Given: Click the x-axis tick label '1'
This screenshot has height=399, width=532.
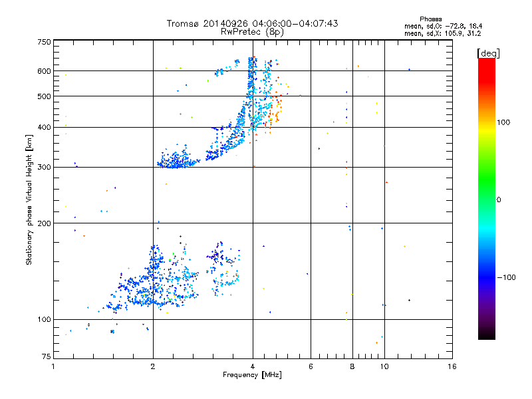Looking at the screenshot, I should point(53,366).
